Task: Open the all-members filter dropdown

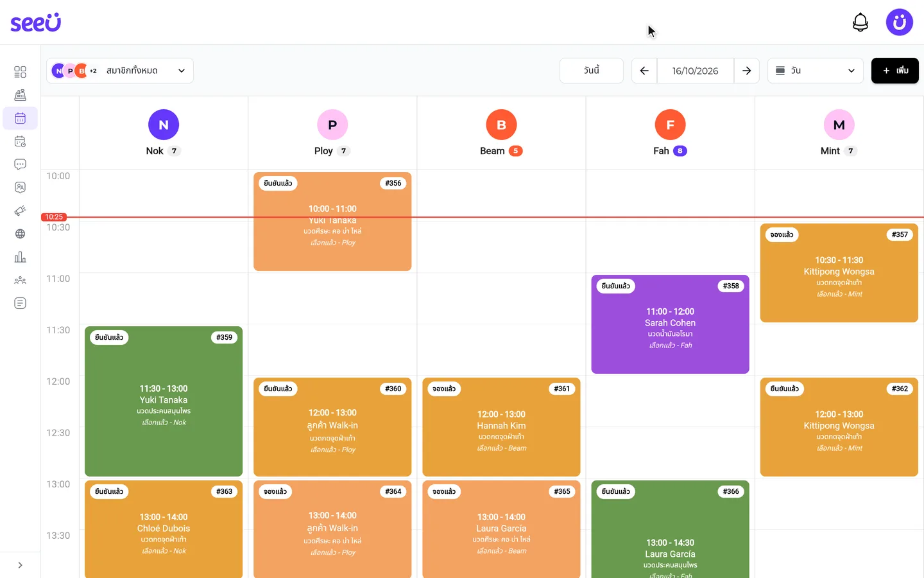Action: 120,71
